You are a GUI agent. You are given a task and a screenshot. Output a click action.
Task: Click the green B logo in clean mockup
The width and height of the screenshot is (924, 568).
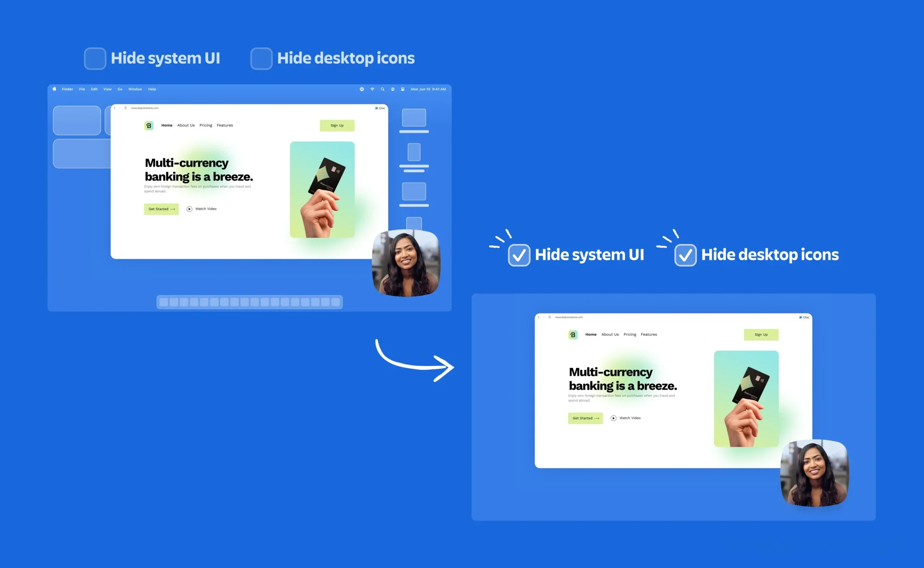pos(573,335)
